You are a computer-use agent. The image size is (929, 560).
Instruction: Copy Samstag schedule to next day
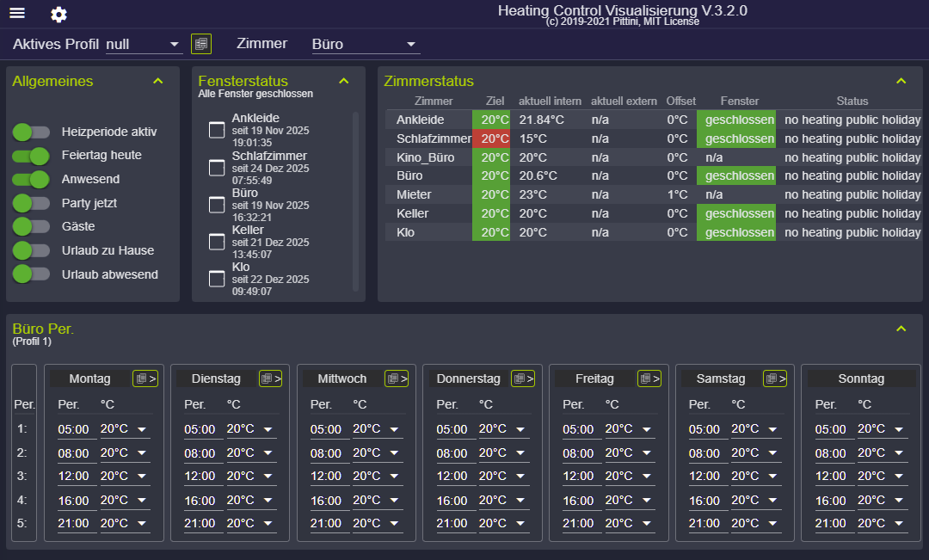coord(775,378)
